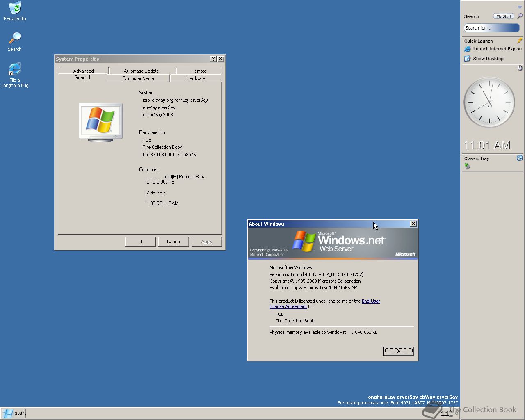Screen dimensions: 525x420
Task: Select the Search desktop icon
Action: (x=15, y=42)
